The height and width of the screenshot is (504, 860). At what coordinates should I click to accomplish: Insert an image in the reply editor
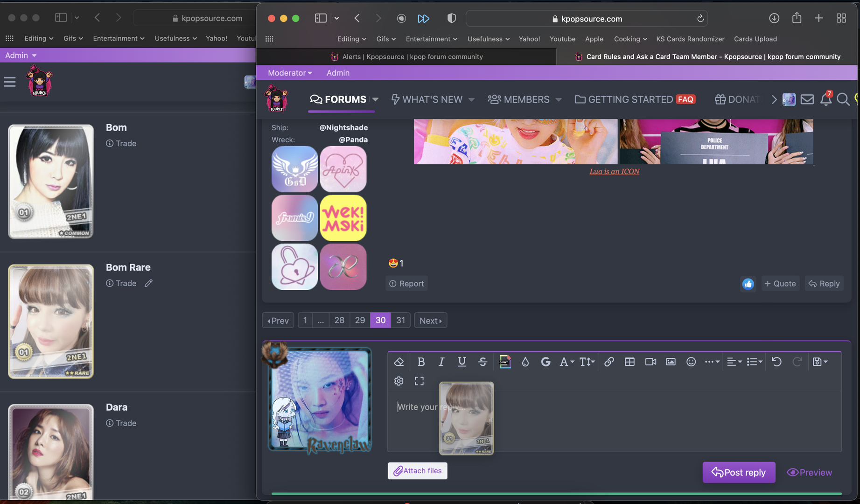[x=671, y=362]
